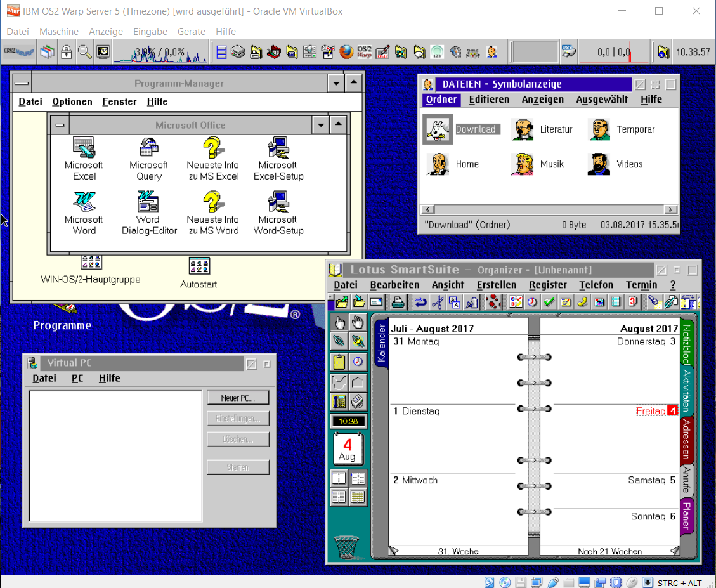
Task: Open VirtualBox Maschine menu
Action: click(59, 32)
